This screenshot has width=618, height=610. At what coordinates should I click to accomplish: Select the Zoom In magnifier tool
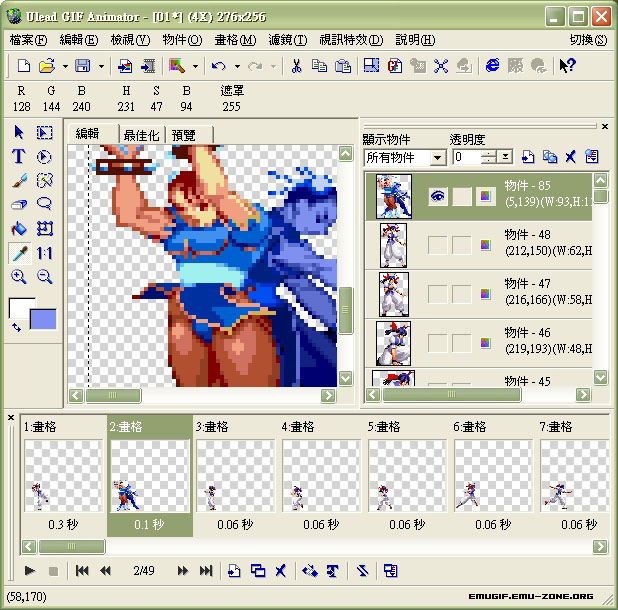pyautogui.click(x=19, y=277)
